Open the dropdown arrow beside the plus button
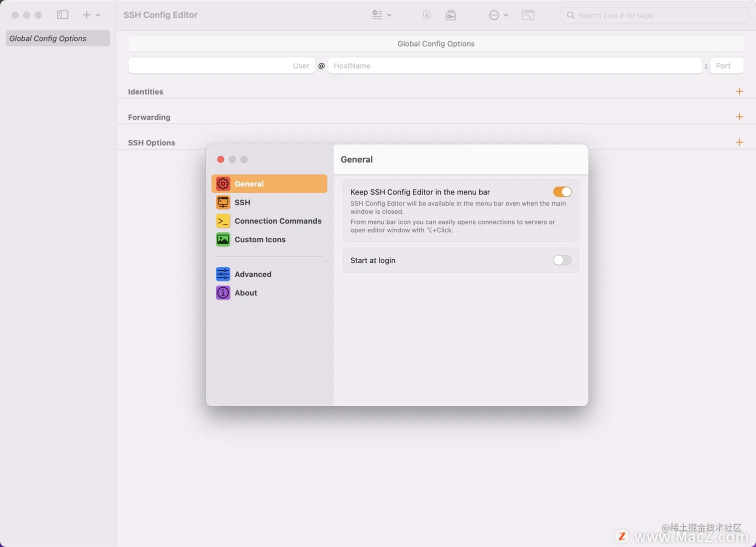 pos(98,15)
